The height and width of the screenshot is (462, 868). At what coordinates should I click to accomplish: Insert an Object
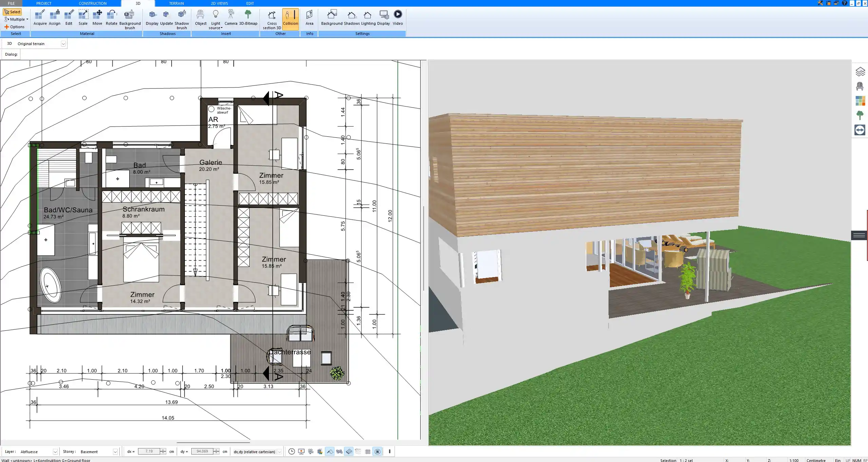tap(200, 18)
